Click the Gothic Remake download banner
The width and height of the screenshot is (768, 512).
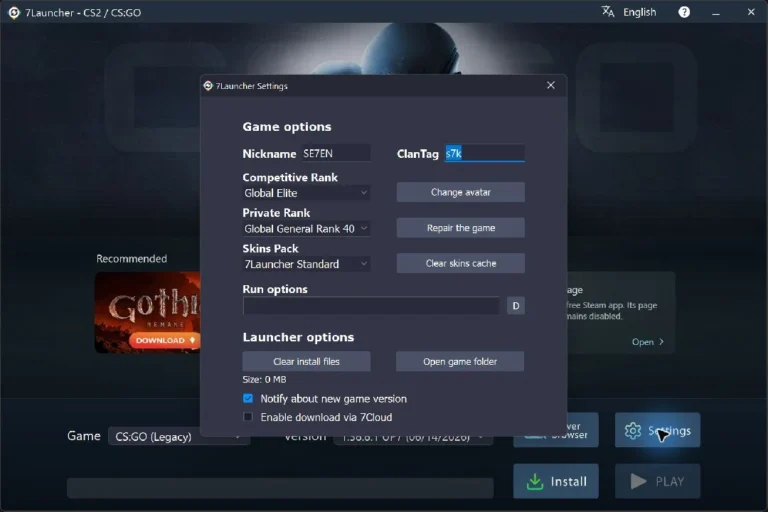pyautogui.click(x=147, y=312)
